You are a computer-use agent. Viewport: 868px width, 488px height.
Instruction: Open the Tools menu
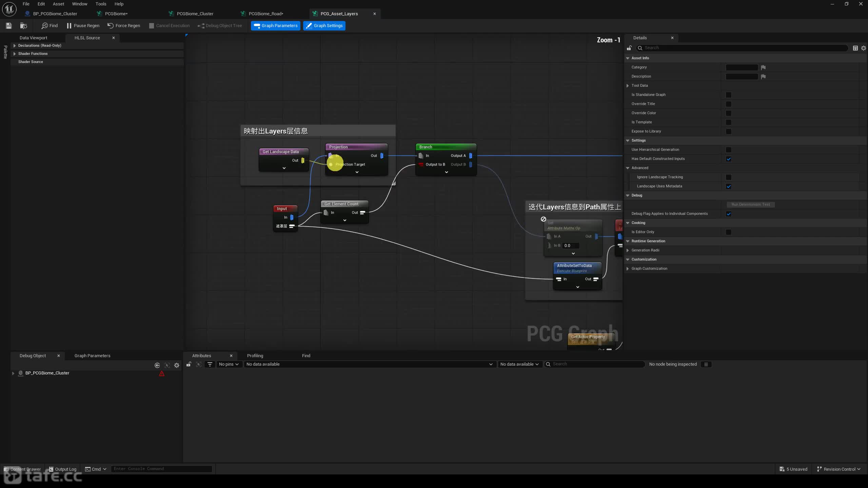coord(101,4)
